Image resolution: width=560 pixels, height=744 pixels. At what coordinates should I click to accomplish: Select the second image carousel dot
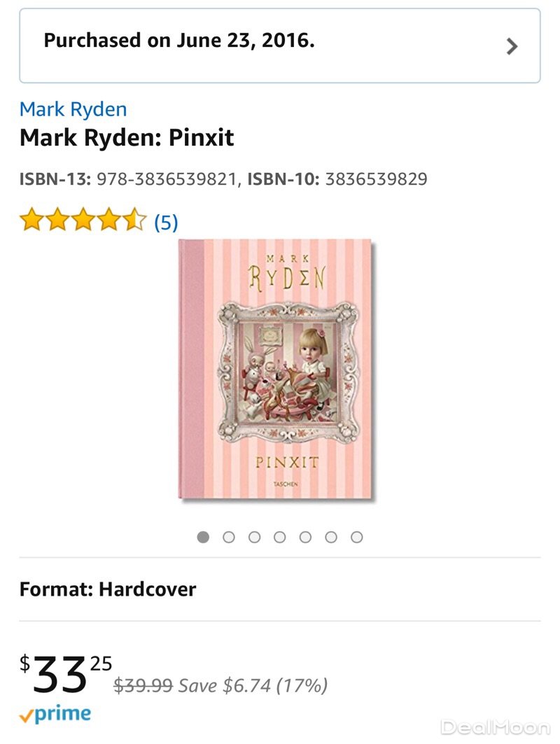point(229,538)
